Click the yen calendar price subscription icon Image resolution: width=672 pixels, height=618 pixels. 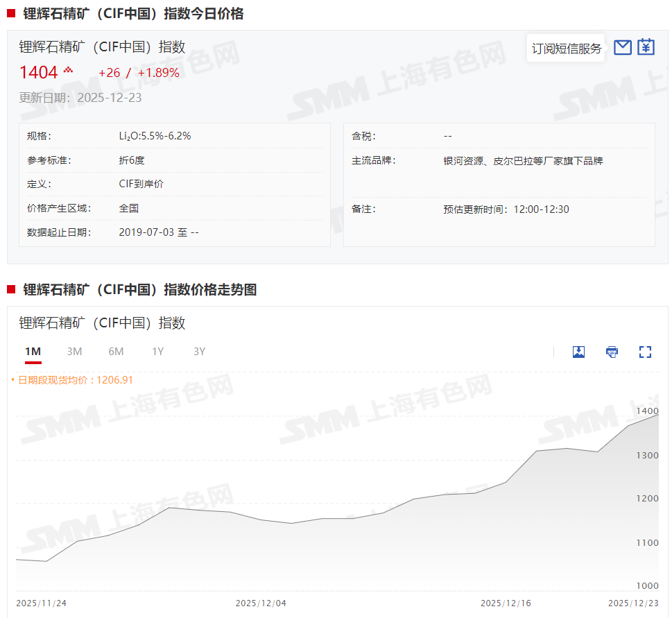click(646, 47)
